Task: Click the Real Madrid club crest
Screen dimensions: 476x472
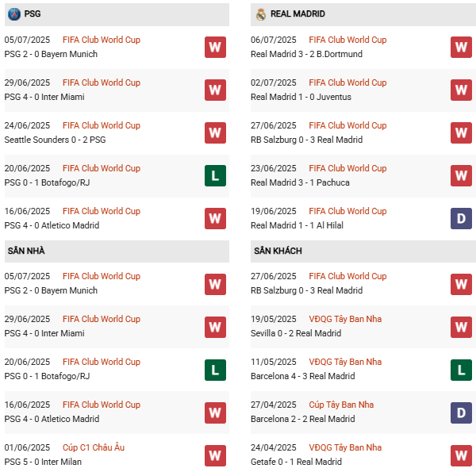Action: [x=260, y=13]
